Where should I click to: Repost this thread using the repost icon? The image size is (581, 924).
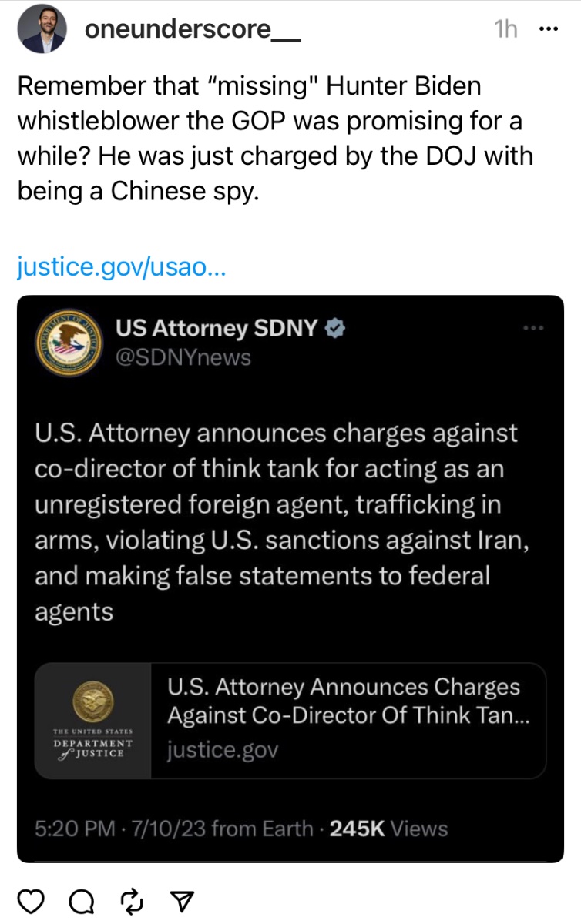131,899
